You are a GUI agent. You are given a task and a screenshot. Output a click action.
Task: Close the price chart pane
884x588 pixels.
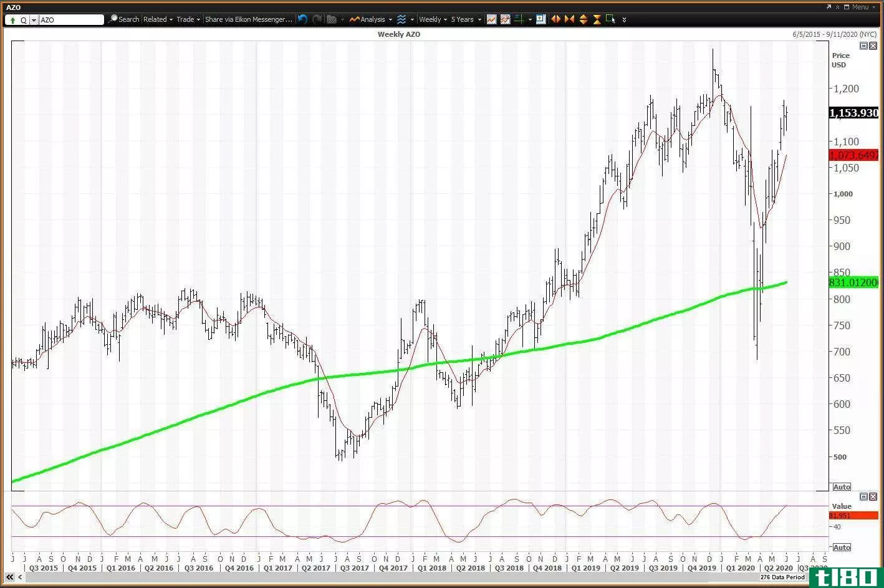coord(873,46)
